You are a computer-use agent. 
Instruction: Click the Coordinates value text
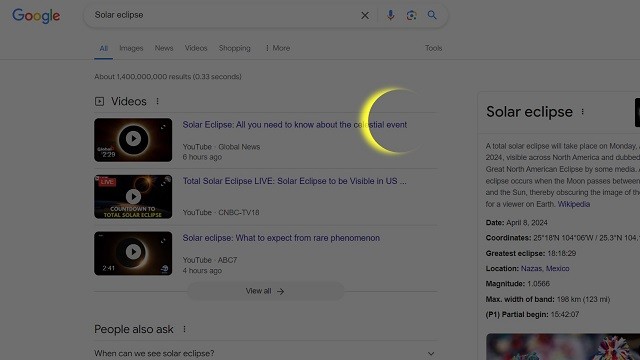click(586, 238)
